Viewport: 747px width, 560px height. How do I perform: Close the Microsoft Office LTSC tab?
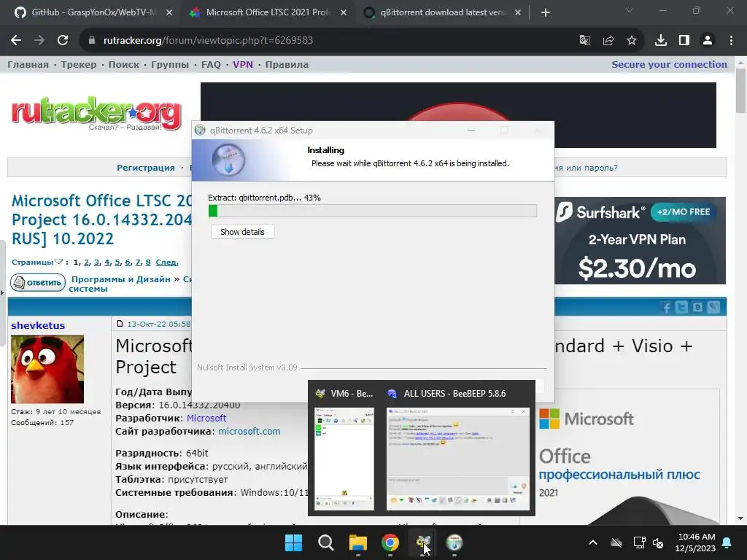tap(344, 13)
